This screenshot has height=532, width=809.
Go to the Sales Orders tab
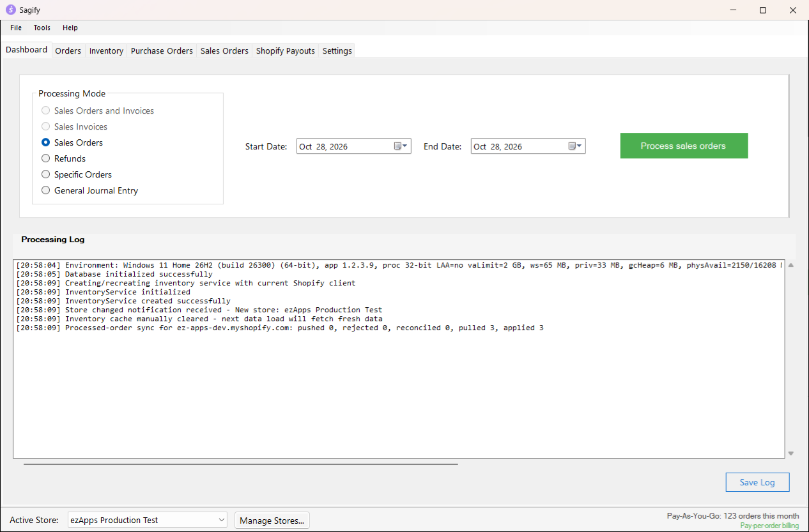[224, 50]
